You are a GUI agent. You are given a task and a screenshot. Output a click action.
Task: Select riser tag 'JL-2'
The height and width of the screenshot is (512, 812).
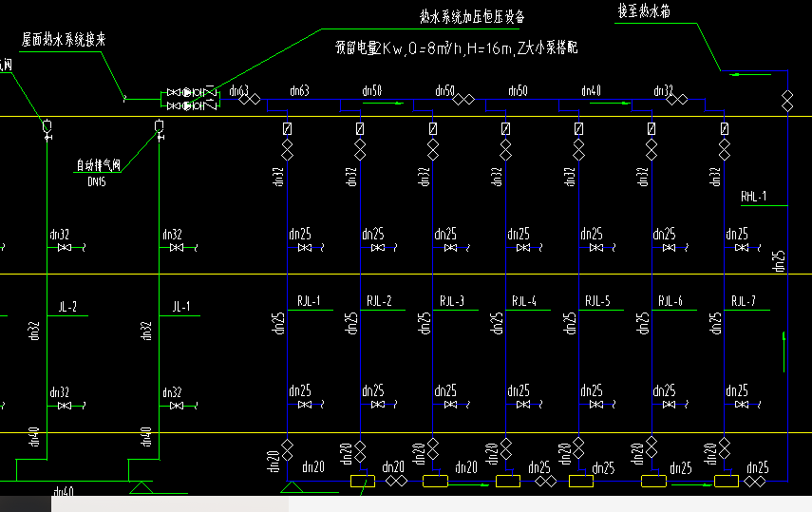(67, 306)
